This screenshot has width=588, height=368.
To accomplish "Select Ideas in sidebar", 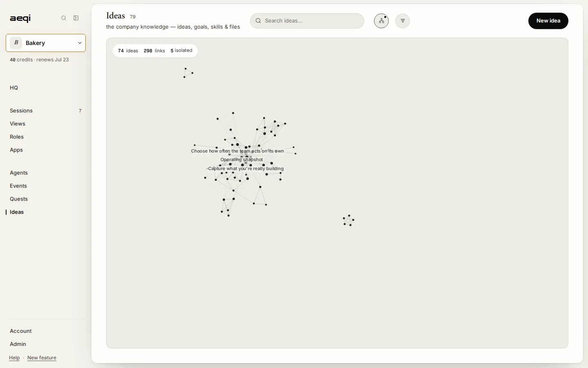I will click(x=17, y=212).
